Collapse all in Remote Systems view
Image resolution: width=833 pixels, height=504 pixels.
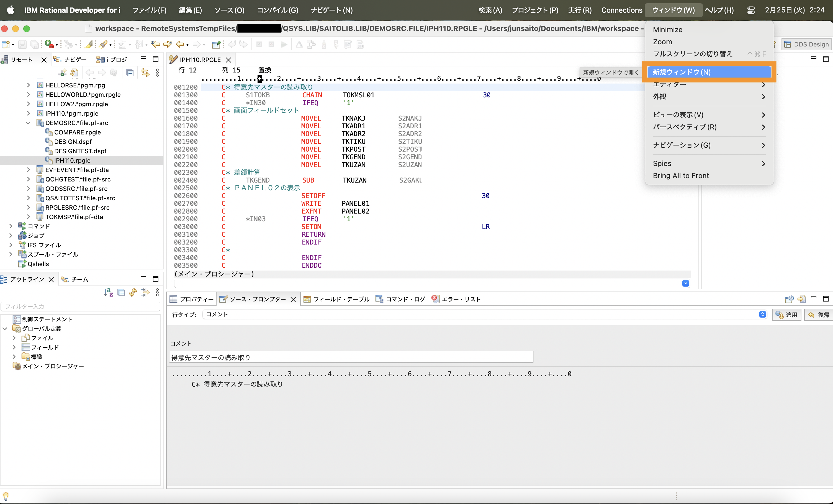pyautogui.click(x=130, y=73)
